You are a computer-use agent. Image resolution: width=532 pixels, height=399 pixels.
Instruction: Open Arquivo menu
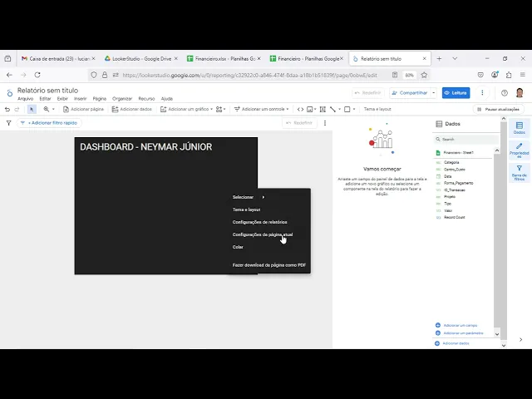point(26,99)
